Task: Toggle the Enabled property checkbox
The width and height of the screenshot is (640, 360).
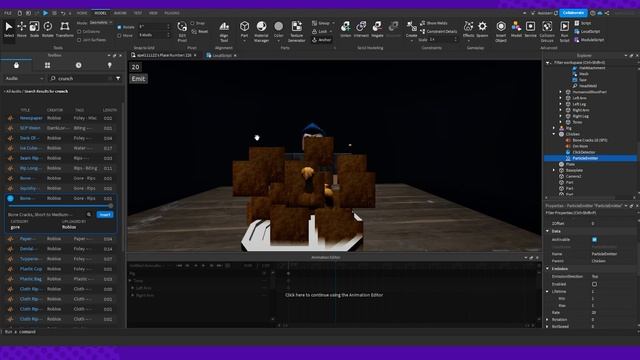Action: point(594,284)
